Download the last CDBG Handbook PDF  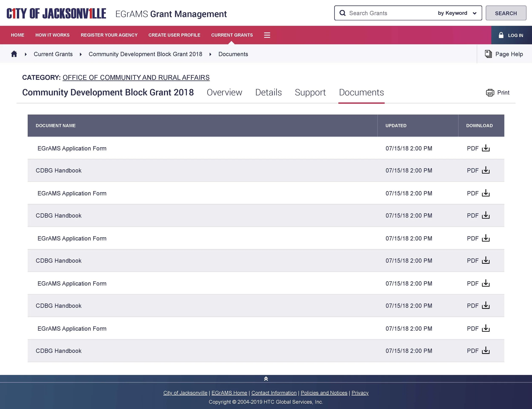[485, 350]
